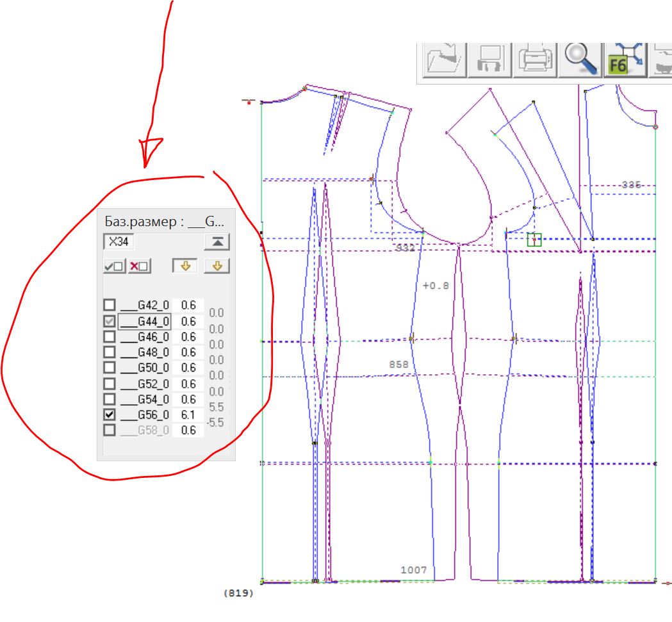Tick the G42_0 size checkbox

110,305
